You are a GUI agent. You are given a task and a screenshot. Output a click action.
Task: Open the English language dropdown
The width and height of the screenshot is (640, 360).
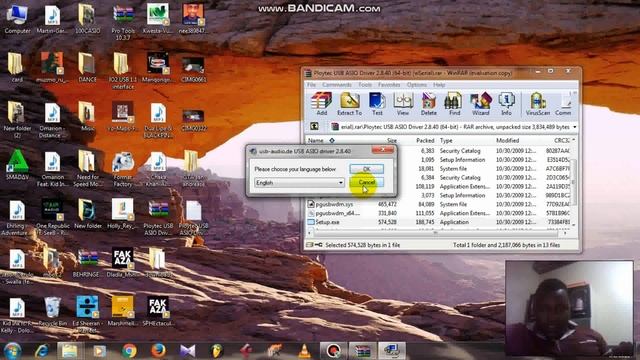(x=299, y=183)
